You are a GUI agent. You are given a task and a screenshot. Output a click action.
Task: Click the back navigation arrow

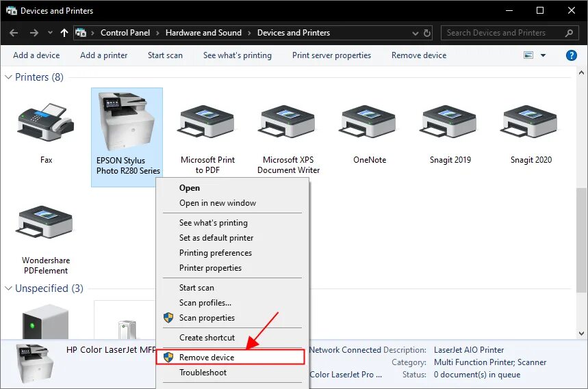pyautogui.click(x=14, y=33)
